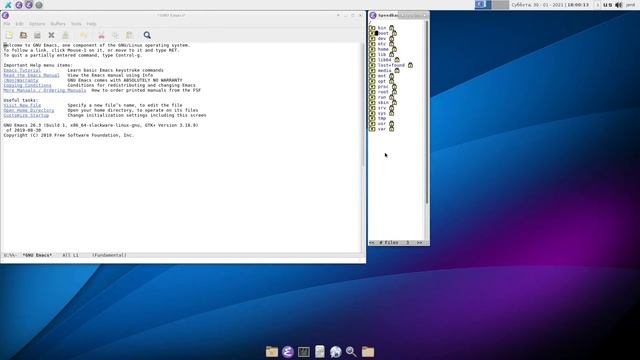This screenshot has height=360, width=640.
Task: Open the Buffers menu in Emacs
Action: click(58, 24)
